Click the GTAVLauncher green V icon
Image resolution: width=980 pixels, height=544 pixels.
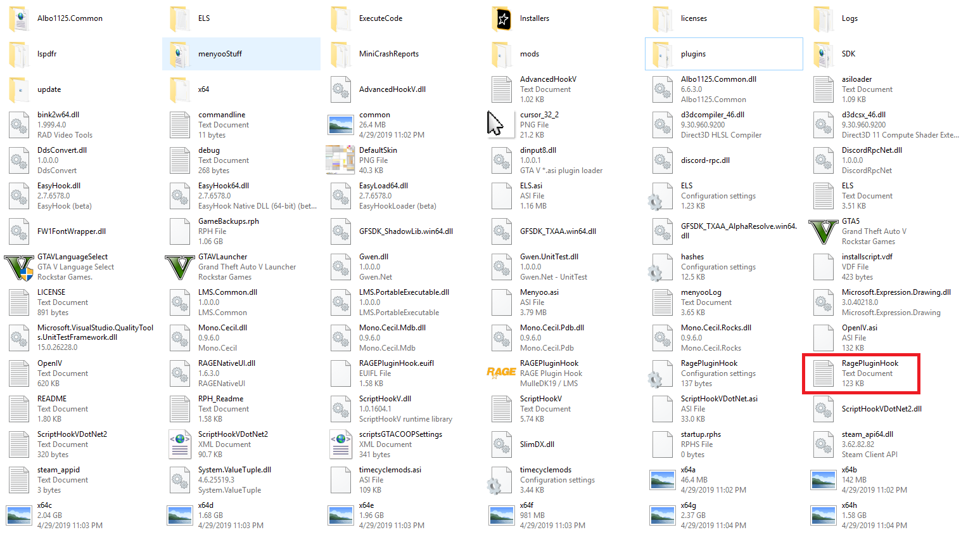pos(180,267)
